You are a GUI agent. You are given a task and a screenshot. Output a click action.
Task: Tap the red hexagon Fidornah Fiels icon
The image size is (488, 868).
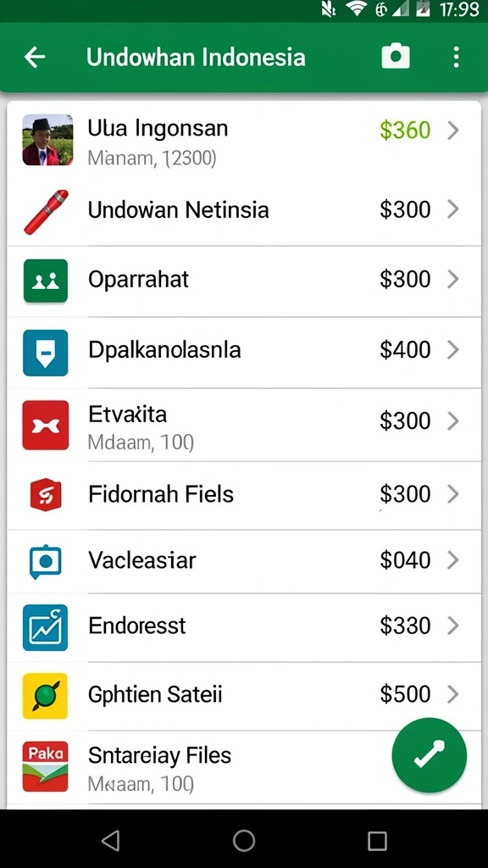(46, 494)
